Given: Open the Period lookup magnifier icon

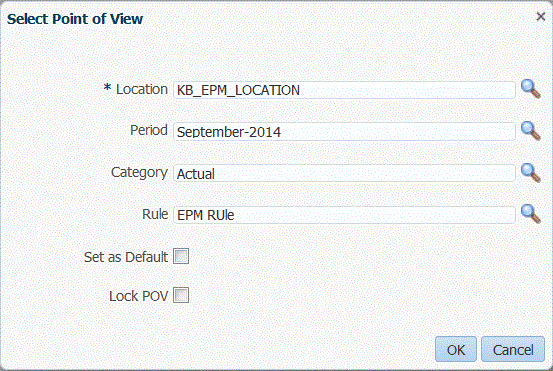Looking at the screenshot, I should click(x=530, y=131).
